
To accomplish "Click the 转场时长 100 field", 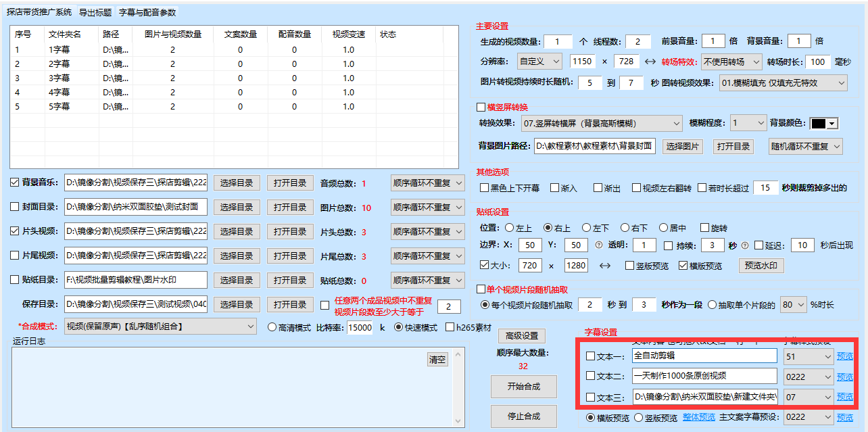I will tap(819, 62).
